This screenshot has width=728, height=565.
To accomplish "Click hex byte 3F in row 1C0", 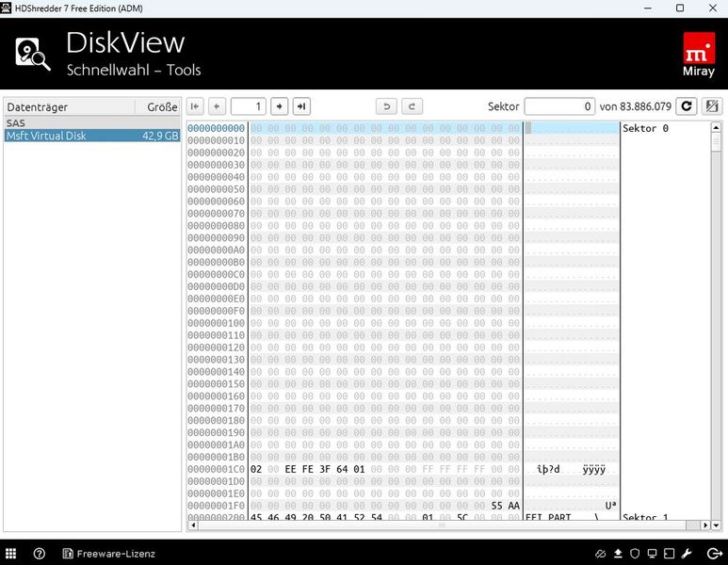I will coord(325,469).
